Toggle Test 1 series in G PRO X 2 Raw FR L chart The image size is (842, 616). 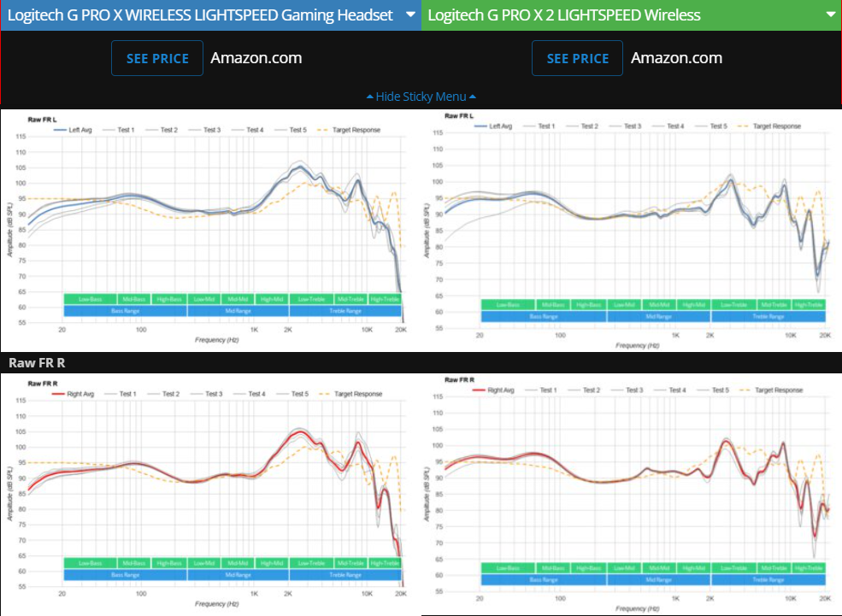click(539, 126)
